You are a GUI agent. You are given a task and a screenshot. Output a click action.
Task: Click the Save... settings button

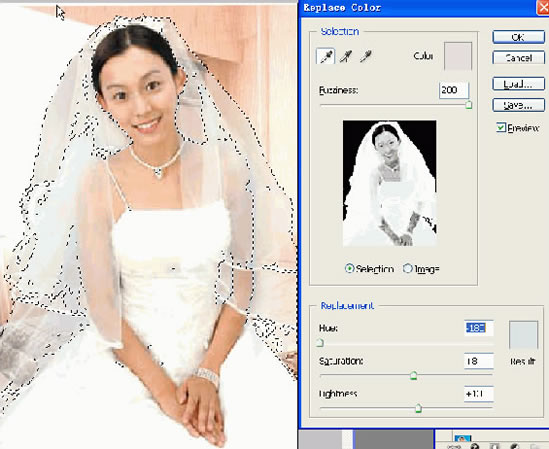pyautogui.click(x=519, y=105)
